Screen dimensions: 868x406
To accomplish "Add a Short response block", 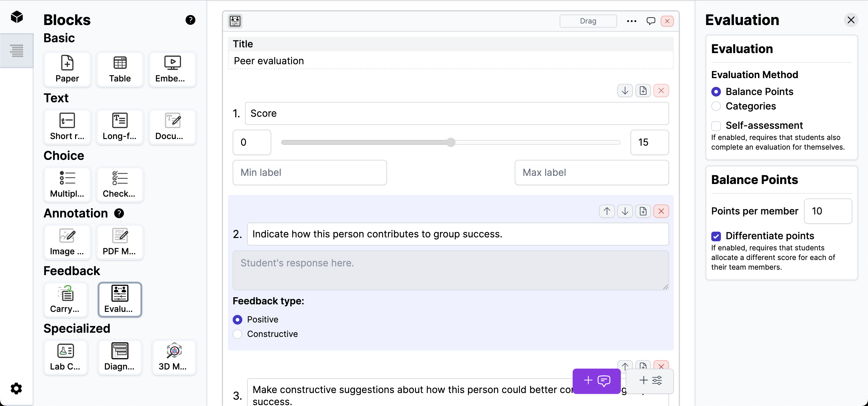I will point(67,127).
